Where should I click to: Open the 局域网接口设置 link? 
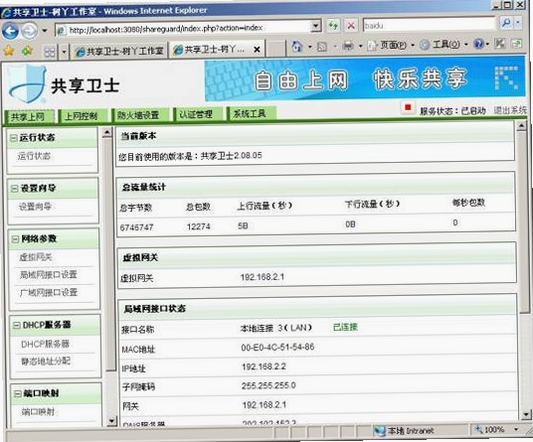click(48, 274)
